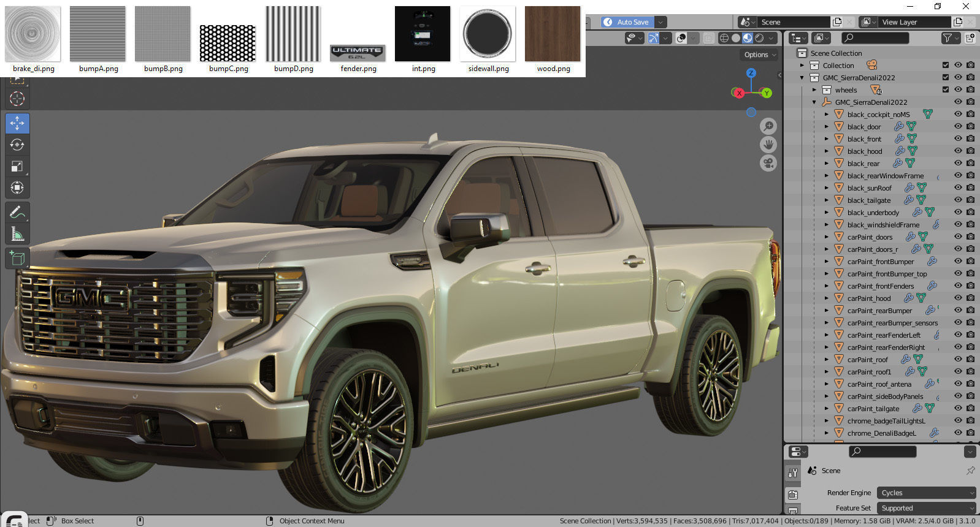Open Auto Save dropdown arrow
Viewport: 980px width, 527px height.
[x=660, y=22]
